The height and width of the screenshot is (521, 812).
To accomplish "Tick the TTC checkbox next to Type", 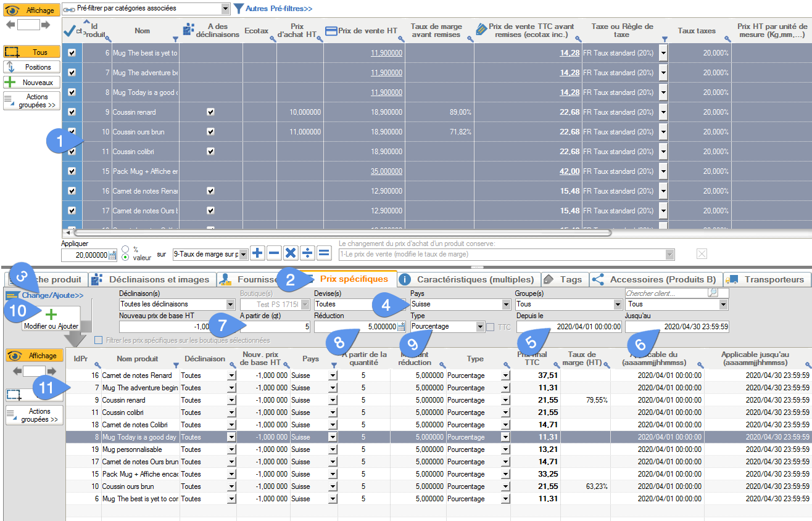I will tap(491, 327).
